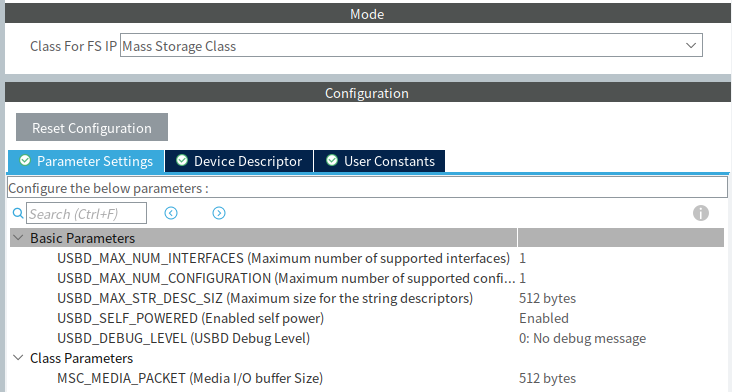
Task: Collapse the Class Parameters section
Action: [18, 358]
